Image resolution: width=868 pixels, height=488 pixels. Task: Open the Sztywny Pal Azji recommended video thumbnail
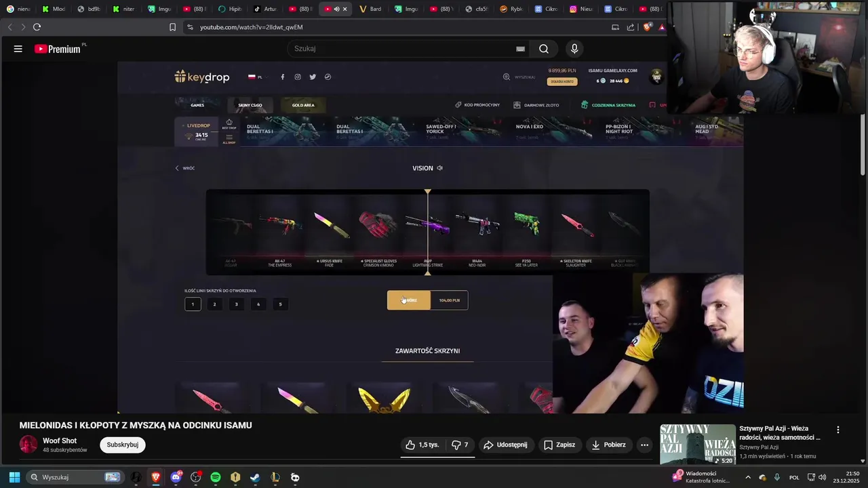(698, 445)
